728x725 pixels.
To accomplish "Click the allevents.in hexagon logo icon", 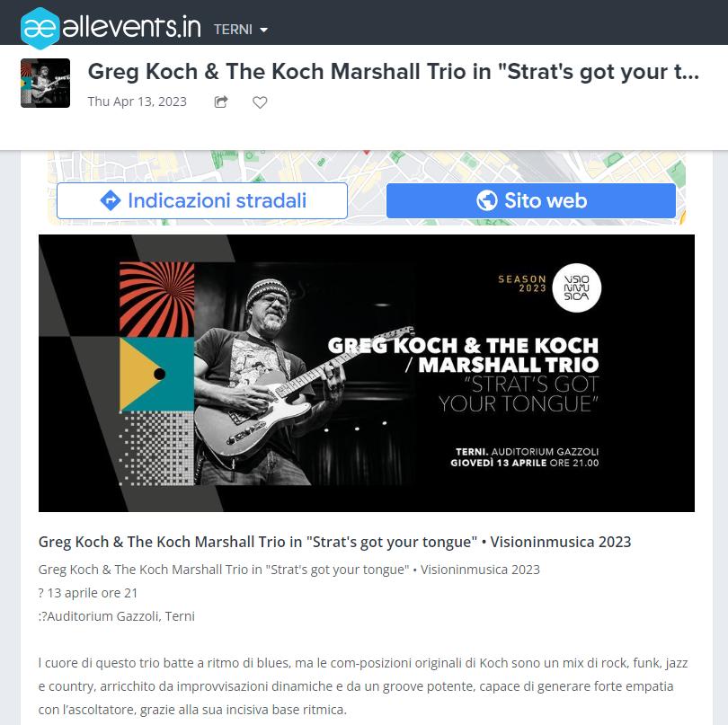I will pyautogui.click(x=40, y=28).
